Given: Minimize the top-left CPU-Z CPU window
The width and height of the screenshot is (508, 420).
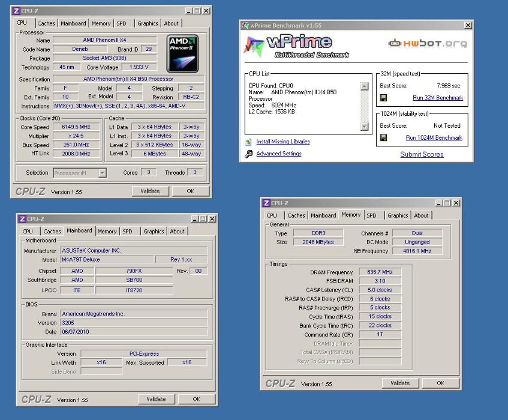Looking at the screenshot, I should [x=189, y=11].
